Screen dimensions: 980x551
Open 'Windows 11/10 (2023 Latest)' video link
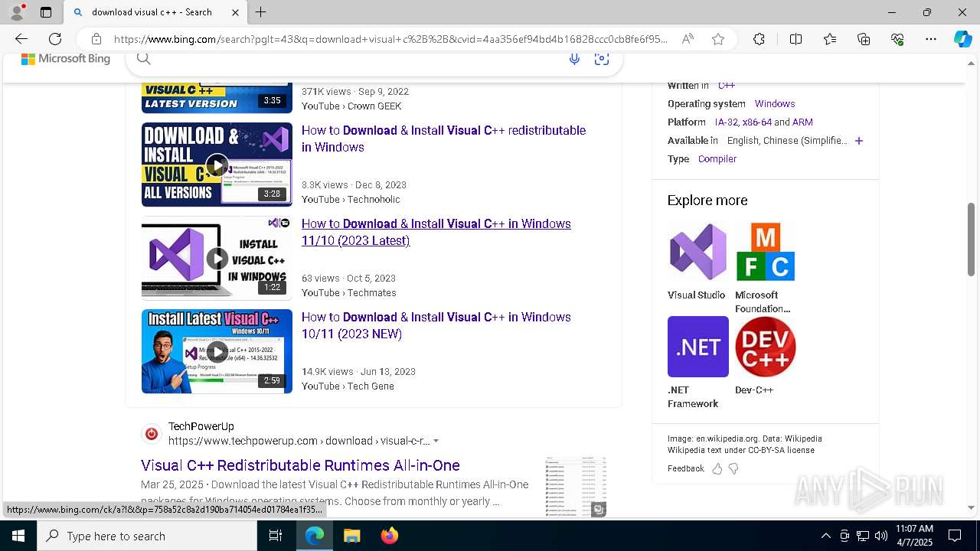point(436,232)
